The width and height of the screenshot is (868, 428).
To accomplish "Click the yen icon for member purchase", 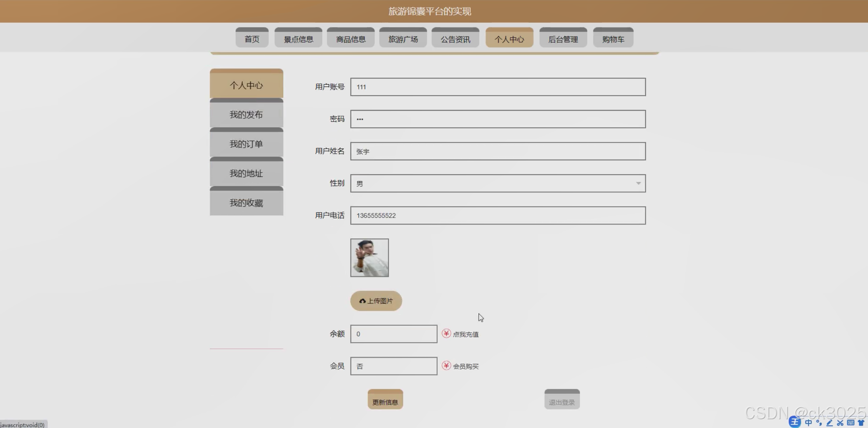I will pos(446,365).
